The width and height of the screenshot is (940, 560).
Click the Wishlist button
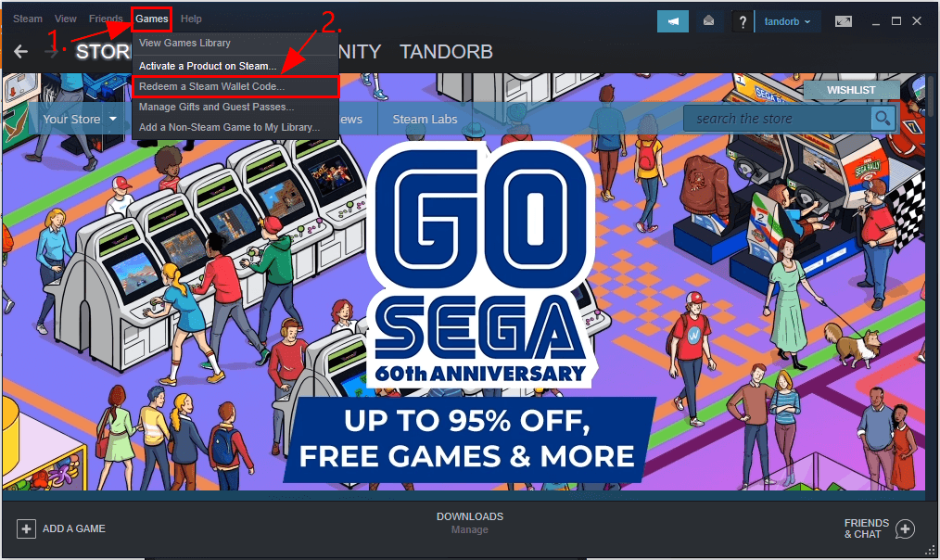tap(851, 90)
